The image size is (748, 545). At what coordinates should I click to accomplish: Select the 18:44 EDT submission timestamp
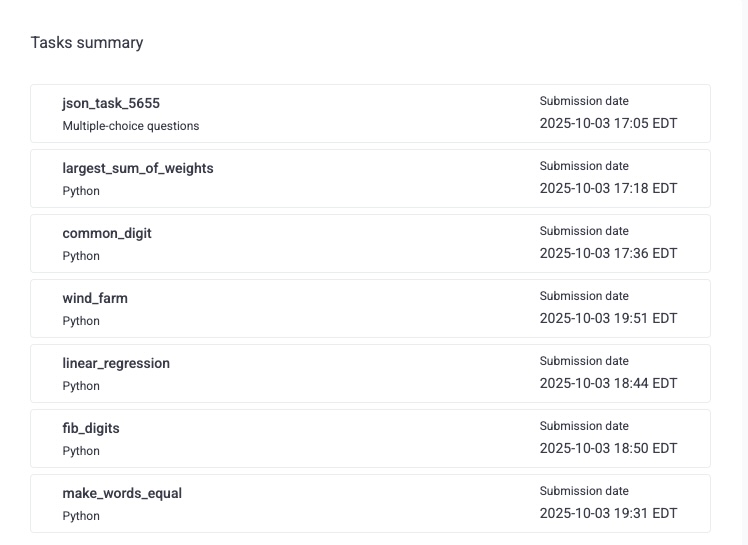pyautogui.click(x=608, y=384)
